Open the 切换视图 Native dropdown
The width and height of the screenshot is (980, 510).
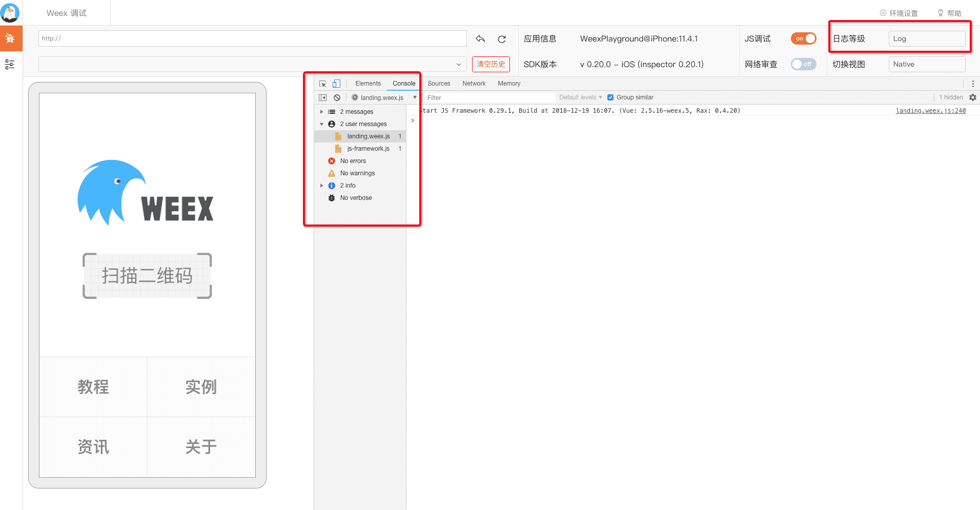(927, 64)
